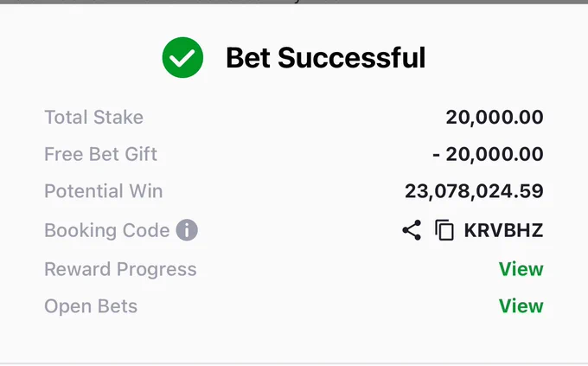
Task: Click the Booking Code label
Action: 107,230
